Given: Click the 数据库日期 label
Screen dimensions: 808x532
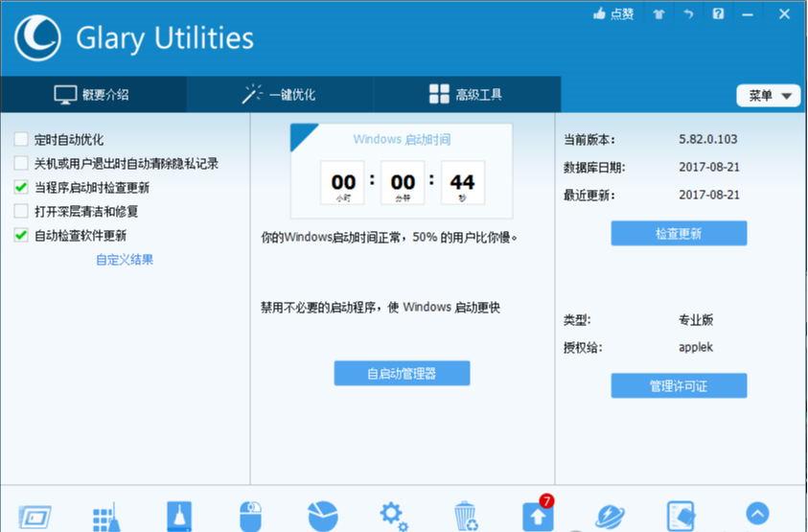Looking at the screenshot, I should pos(594,168).
